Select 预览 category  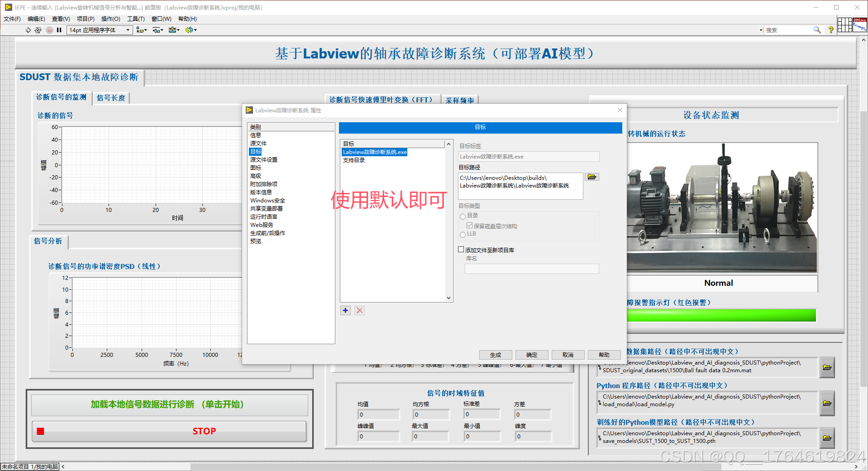(x=256, y=241)
